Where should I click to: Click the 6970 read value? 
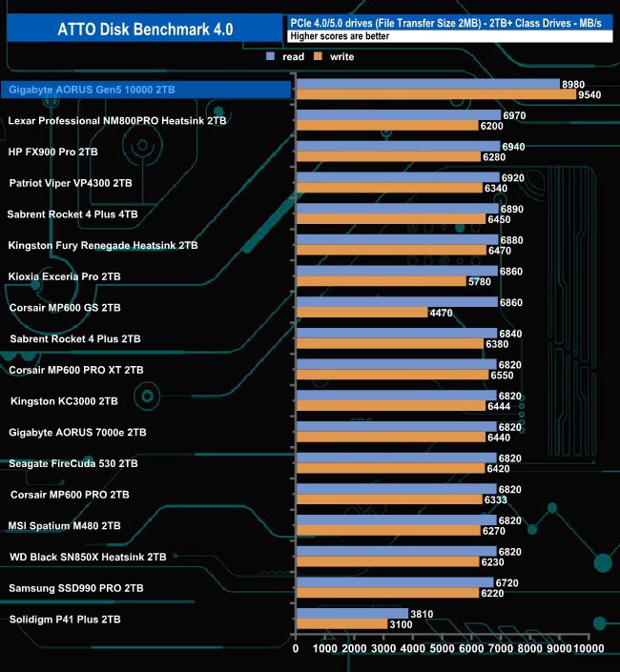[x=514, y=115]
